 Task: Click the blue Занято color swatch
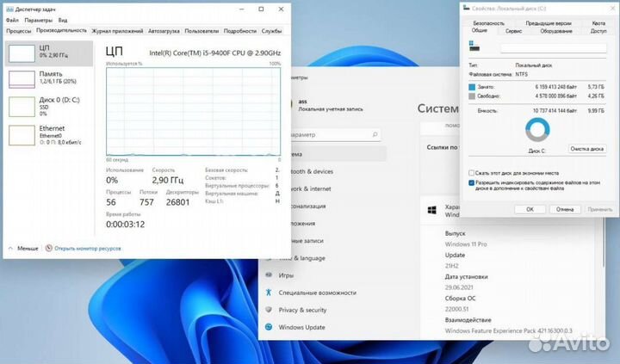pyautogui.click(x=472, y=87)
